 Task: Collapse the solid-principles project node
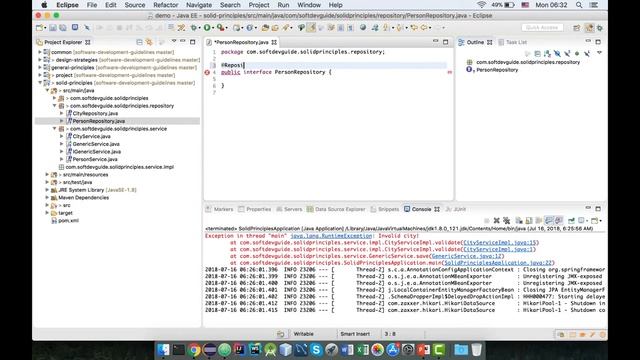[40, 83]
